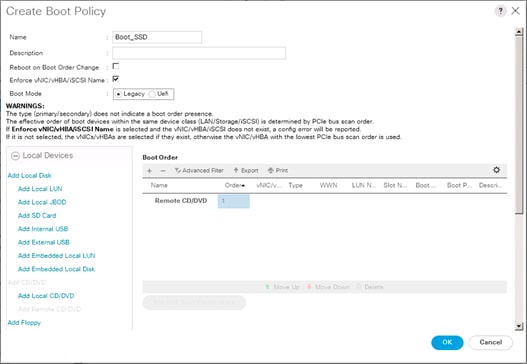Close the Create Boot Policy dialog
The image size is (527, 364).
click(x=515, y=11)
